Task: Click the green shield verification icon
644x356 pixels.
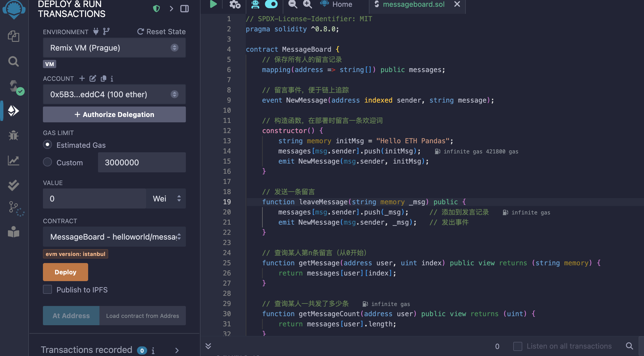Action: point(156,9)
